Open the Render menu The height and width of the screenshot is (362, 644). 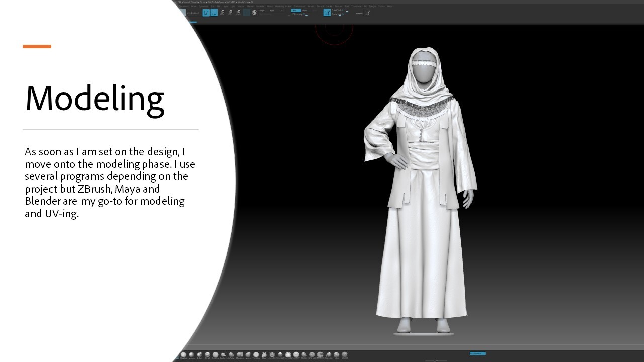[311, 6]
